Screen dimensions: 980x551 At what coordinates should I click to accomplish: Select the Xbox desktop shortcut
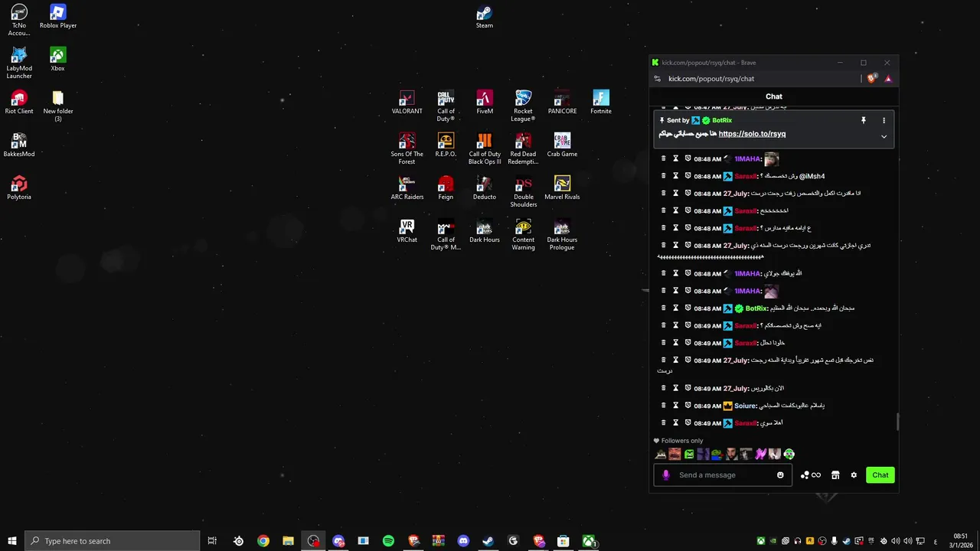tap(57, 60)
